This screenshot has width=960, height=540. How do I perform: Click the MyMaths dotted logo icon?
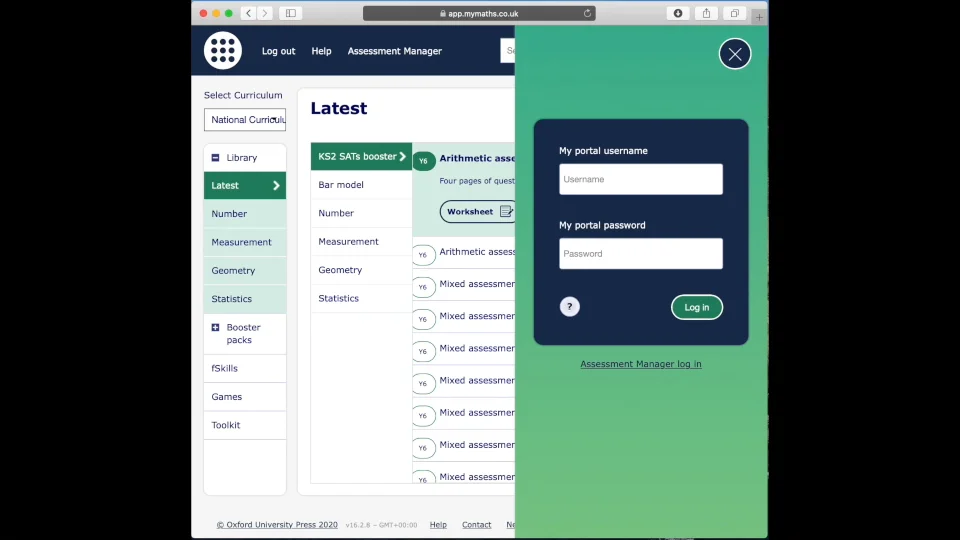(223, 50)
